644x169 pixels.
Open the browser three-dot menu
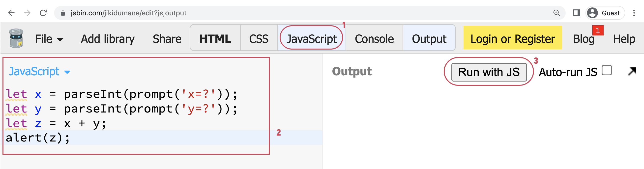point(634,13)
